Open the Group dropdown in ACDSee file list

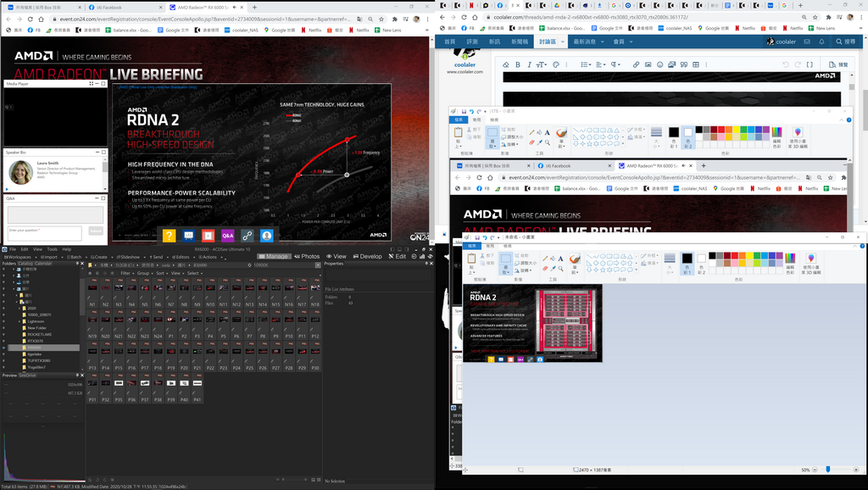click(144, 273)
